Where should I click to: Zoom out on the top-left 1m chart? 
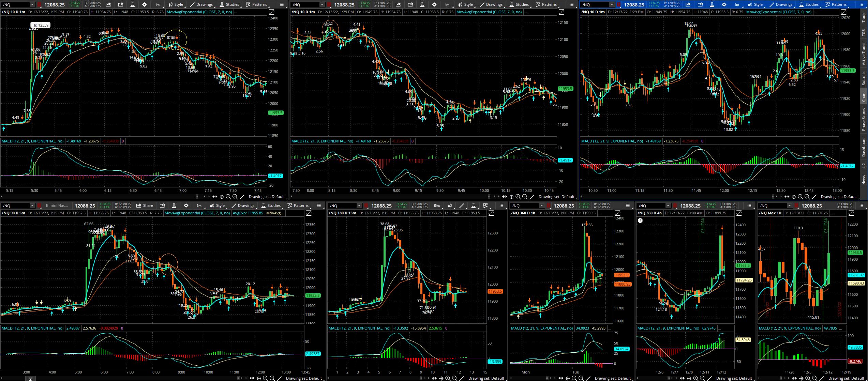click(235, 197)
